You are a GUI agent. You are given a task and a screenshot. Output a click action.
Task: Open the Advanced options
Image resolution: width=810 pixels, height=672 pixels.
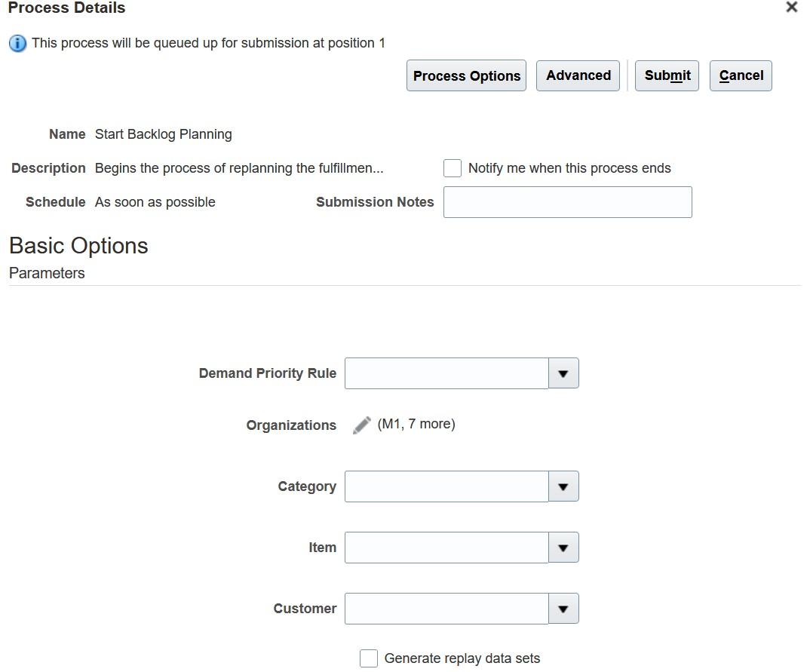tap(578, 76)
